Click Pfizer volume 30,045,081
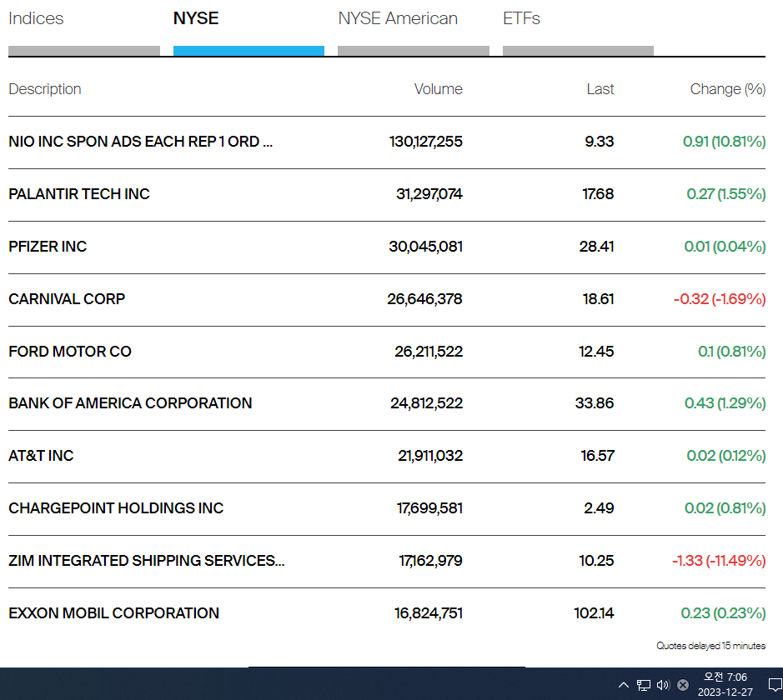Viewport: 783px width, 700px height. 426,247
